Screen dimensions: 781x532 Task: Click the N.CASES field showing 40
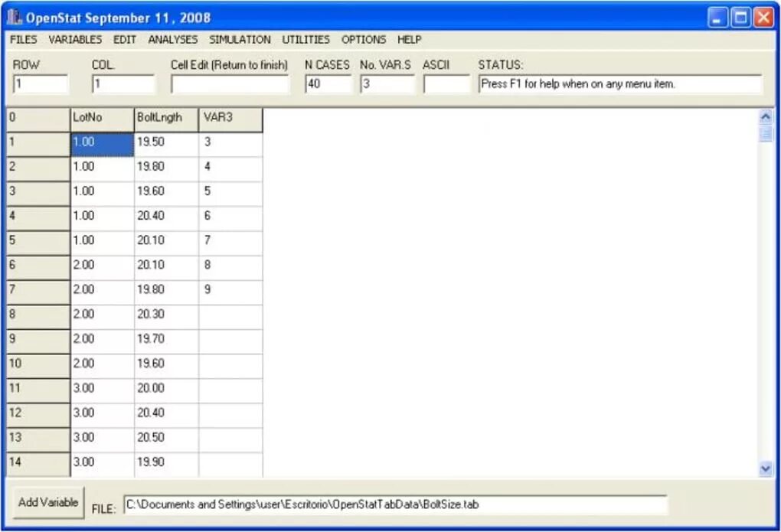click(328, 83)
